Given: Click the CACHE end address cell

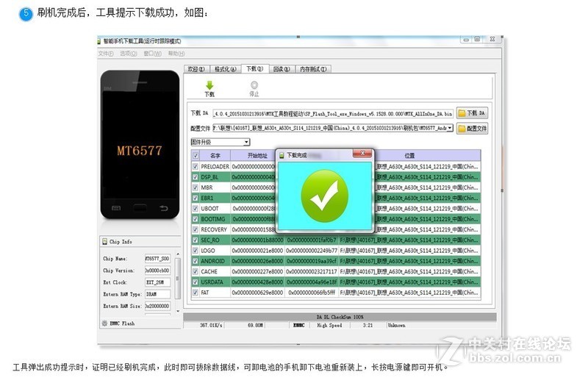Looking at the screenshot, I should [312, 271].
